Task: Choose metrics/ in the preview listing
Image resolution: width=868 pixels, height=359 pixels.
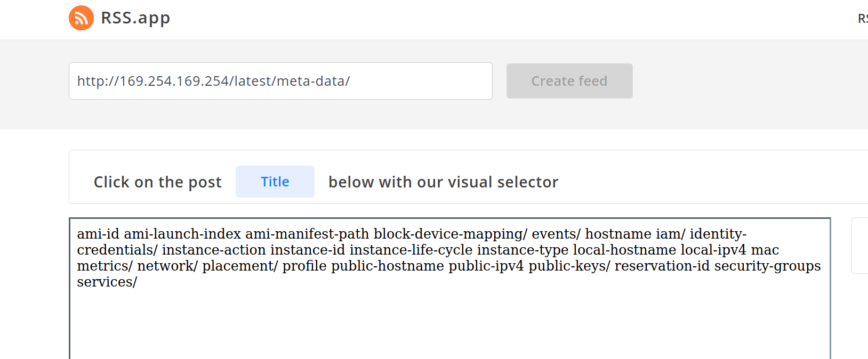Action: [105, 266]
